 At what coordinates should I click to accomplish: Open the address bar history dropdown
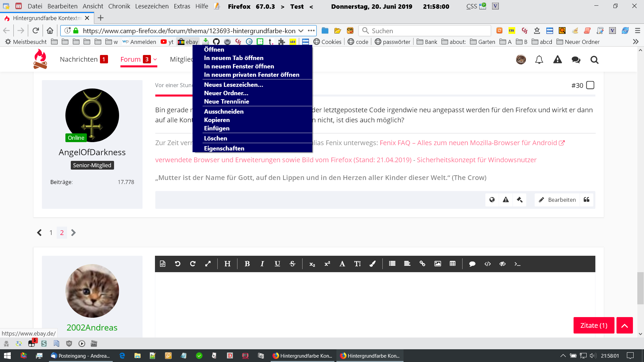[x=301, y=31]
